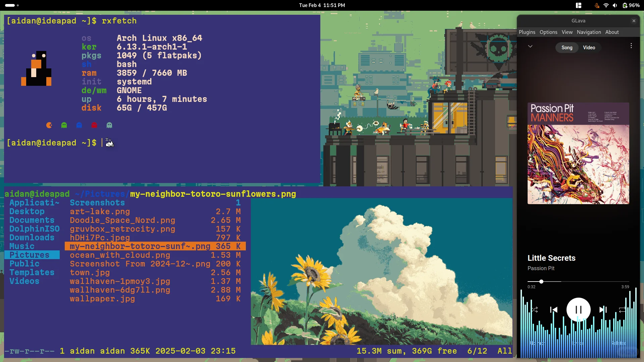Click the Manners album artwork

point(578,153)
